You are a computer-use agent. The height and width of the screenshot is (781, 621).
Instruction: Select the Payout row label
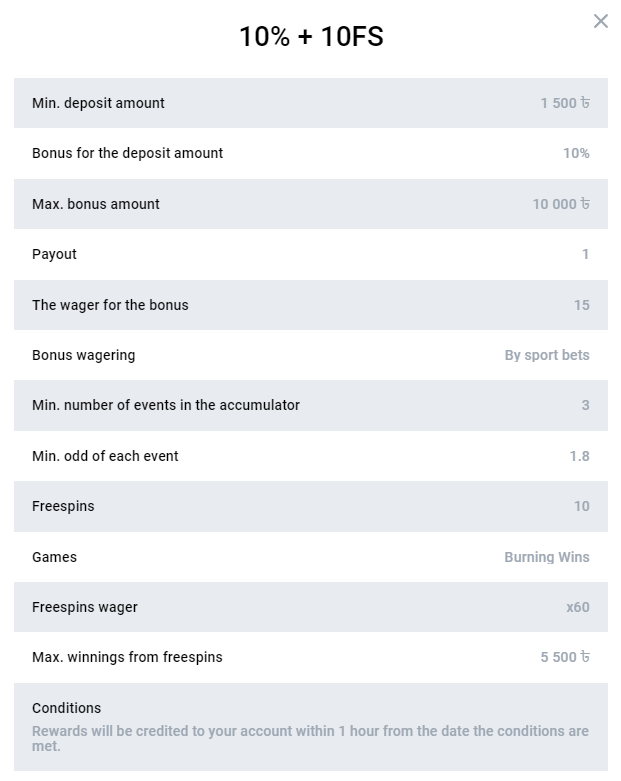point(54,255)
